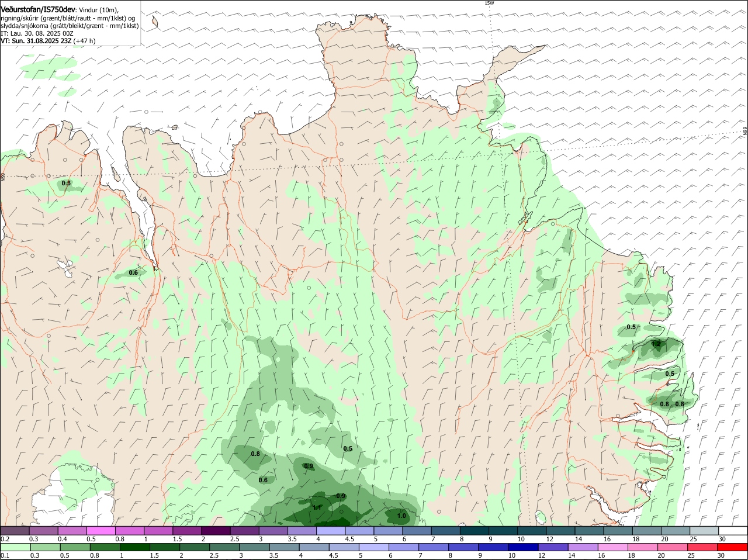
Task: Click the Veðurstofan/IS750dev title text
Action: coord(38,10)
